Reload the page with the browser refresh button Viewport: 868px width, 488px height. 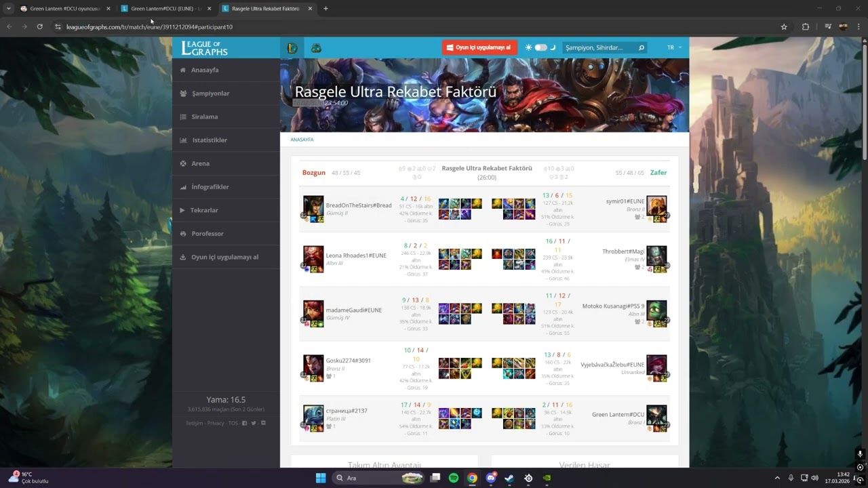[40, 27]
